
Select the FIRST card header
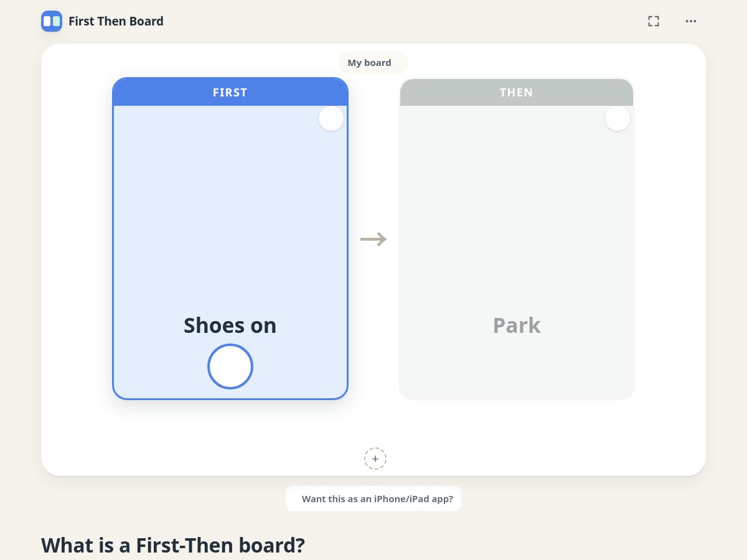click(x=230, y=92)
